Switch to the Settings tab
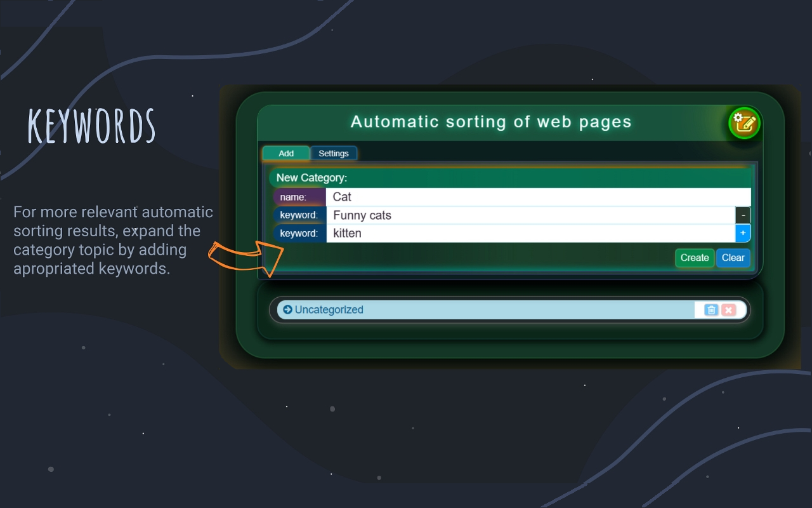This screenshot has height=508, width=812. point(334,153)
